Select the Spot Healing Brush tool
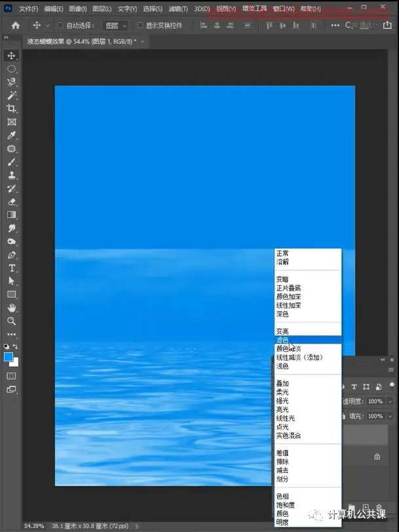 pos(12,149)
